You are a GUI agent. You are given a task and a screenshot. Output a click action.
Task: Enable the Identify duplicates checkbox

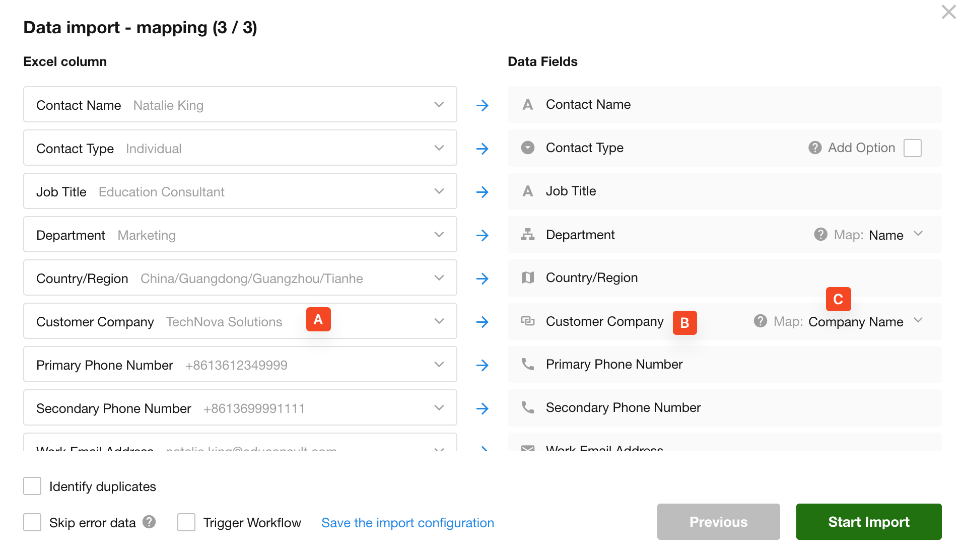point(32,486)
